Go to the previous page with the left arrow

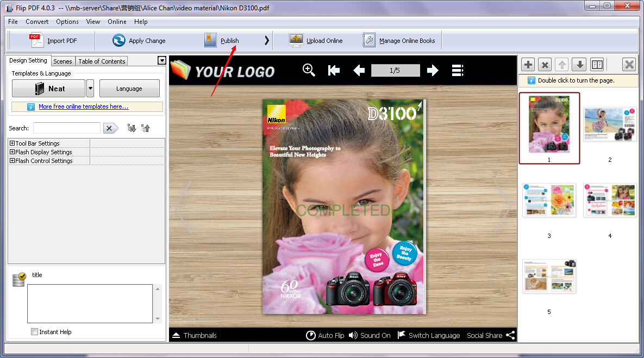(359, 71)
